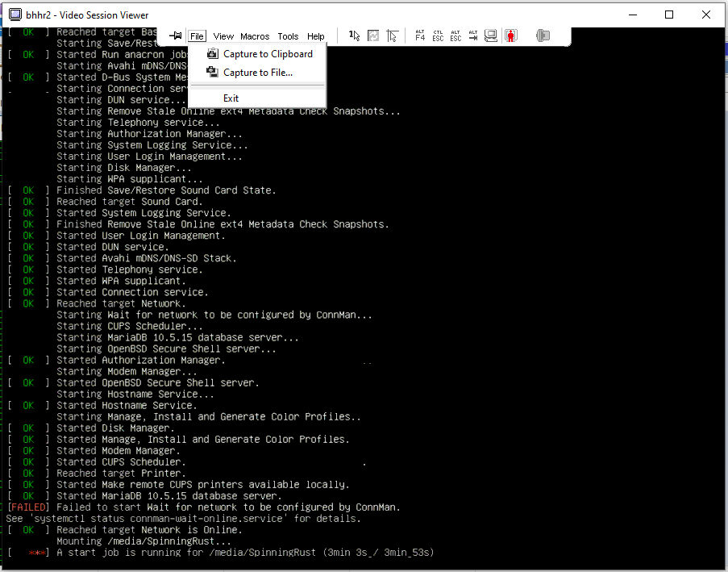Send the Ctrl+Esc macro

pos(438,35)
